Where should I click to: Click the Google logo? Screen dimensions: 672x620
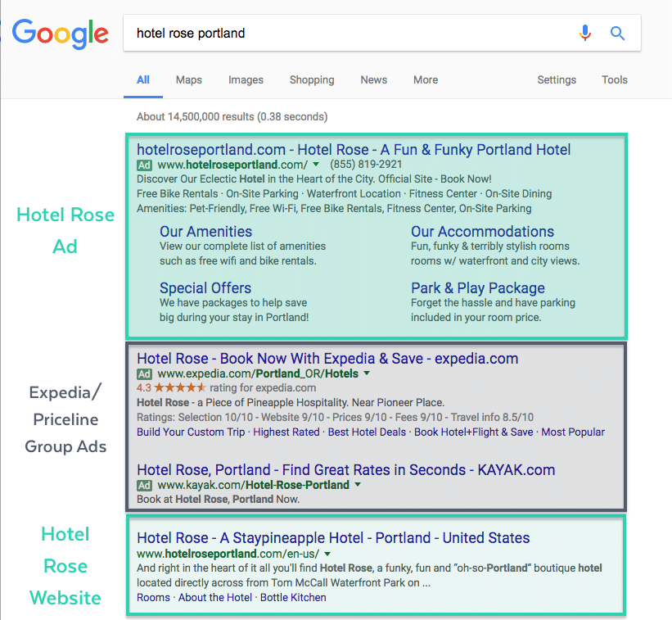(x=60, y=34)
